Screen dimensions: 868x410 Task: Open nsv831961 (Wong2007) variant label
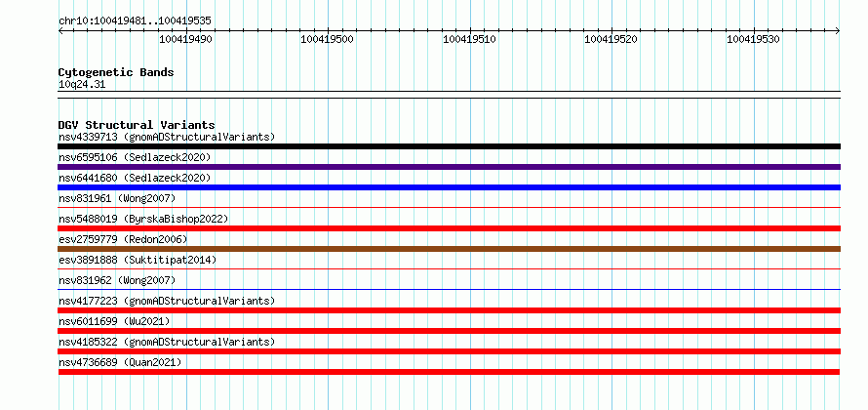[117, 198]
